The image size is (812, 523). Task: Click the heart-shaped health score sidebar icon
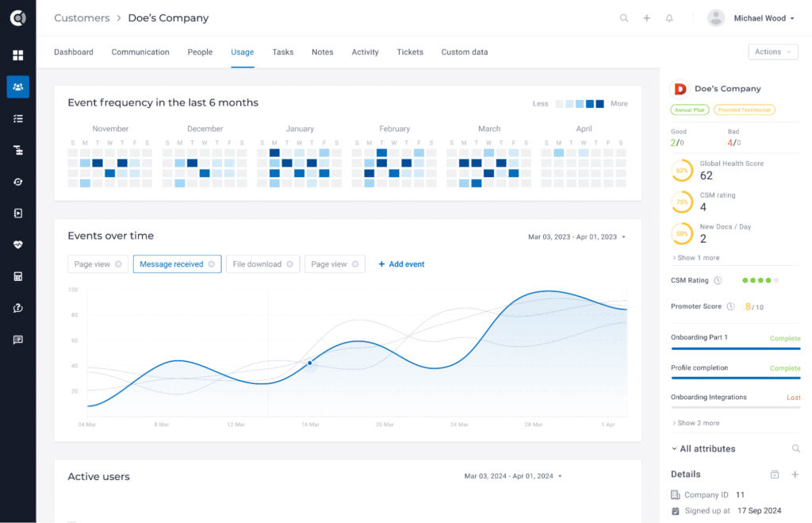[x=17, y=244]
